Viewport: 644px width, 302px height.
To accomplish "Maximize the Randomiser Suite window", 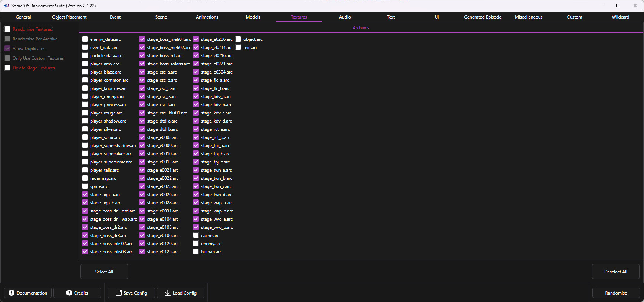I will point(618,6).
